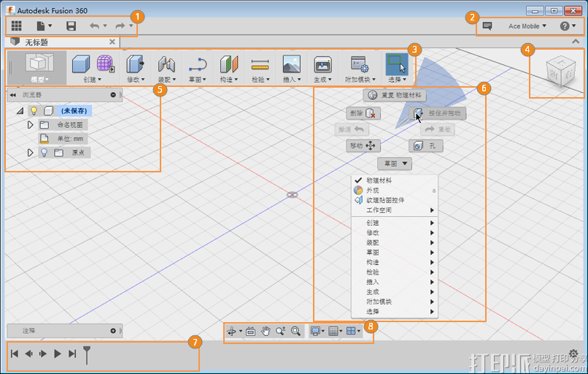Open the Display Settings monitor icon
Viewport: 588px width, 374px height.
click(315, 331)
